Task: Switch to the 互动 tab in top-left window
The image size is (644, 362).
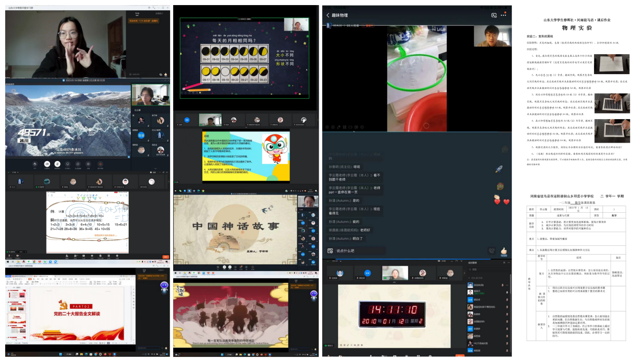Action: (137, 13)
